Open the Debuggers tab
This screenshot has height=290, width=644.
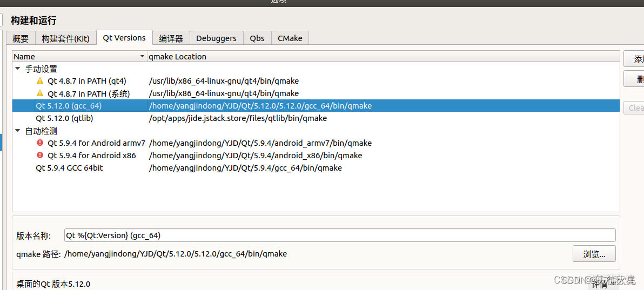point(217,38)
